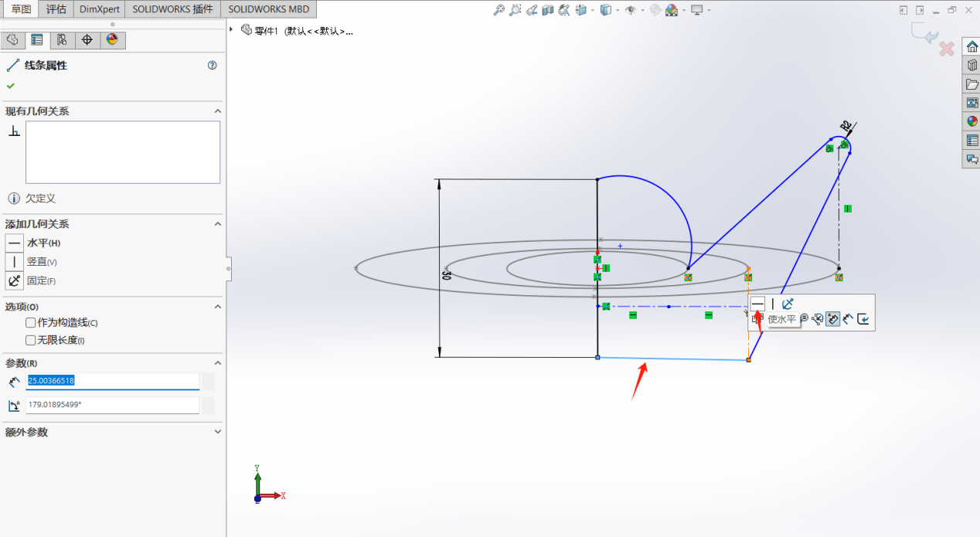Click the Zoom to Fit magnifier icon

pos(499,10)
